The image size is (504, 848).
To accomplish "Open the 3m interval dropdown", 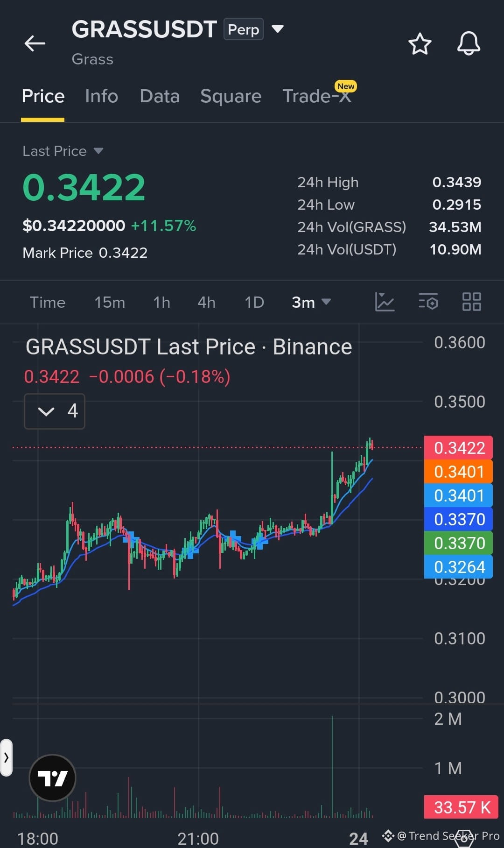I will click(x=311, y=302).
